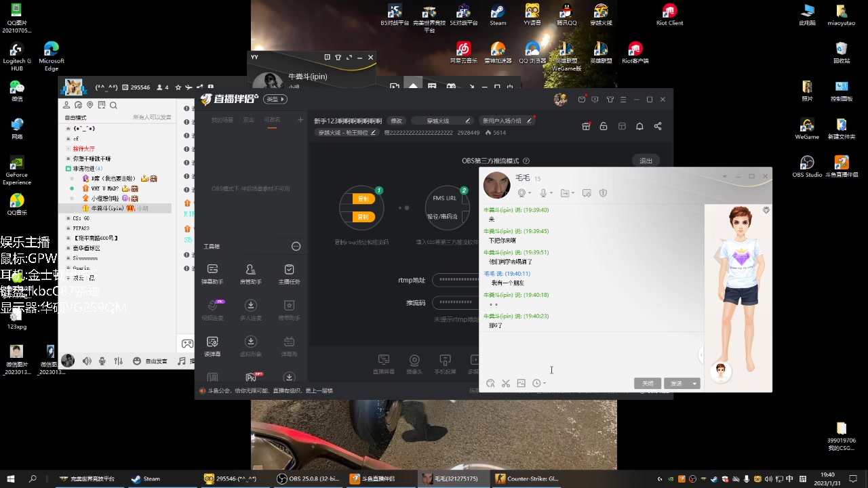Click in the chat message input area

(x=590, y=354)
